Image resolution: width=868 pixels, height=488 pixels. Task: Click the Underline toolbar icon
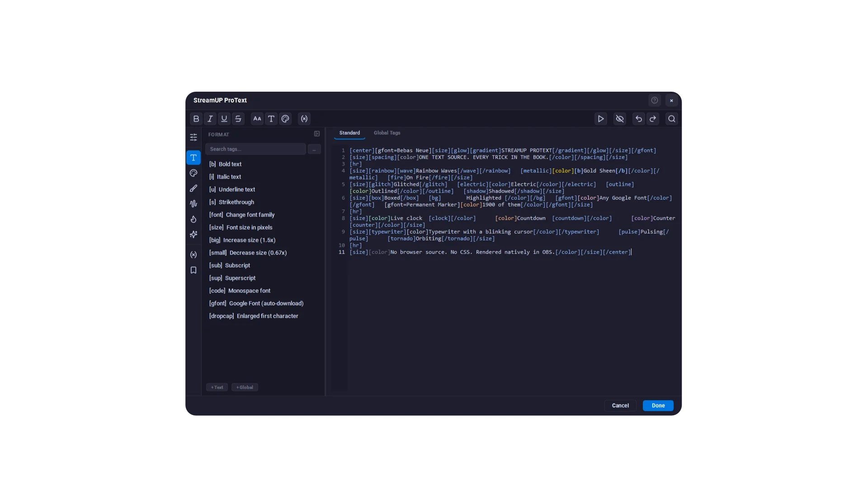(x=224, y=119)
